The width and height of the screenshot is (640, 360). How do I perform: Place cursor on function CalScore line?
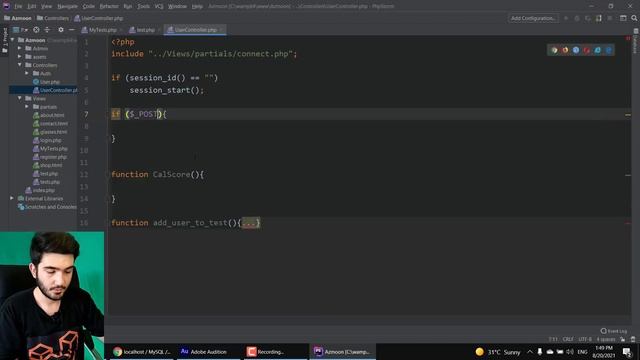[x=158, y=175]
